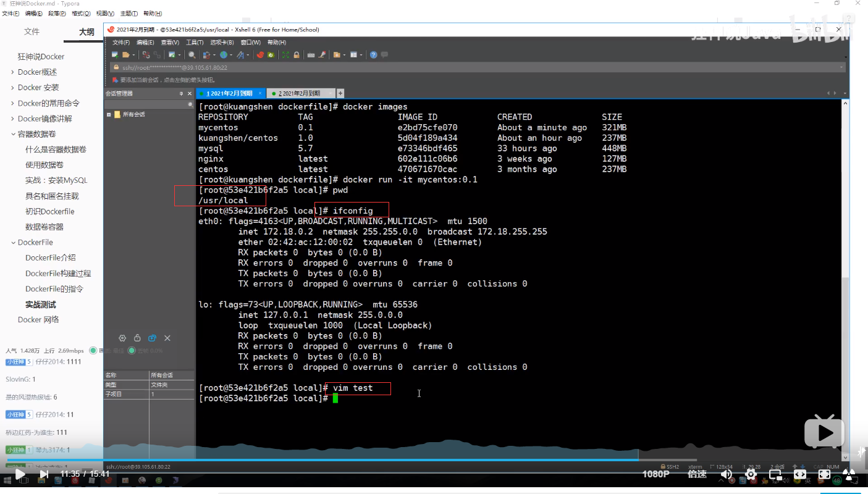The height and width of the screenshot is (494, 868).
Task: Click the red Xftp icon in Xshell toolbar
Action: 259,55
